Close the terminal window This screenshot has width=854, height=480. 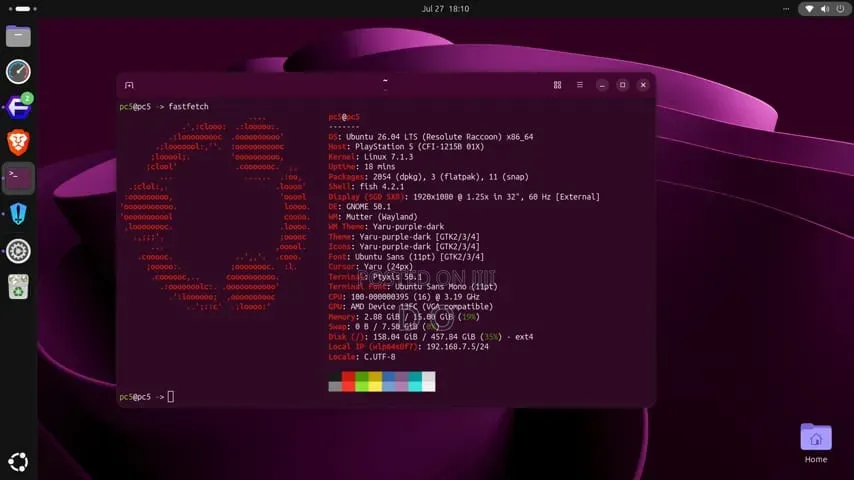643,85
